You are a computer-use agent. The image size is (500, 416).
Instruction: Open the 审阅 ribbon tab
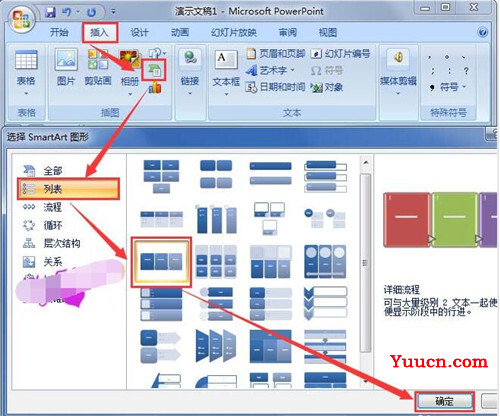pos(287,32)
